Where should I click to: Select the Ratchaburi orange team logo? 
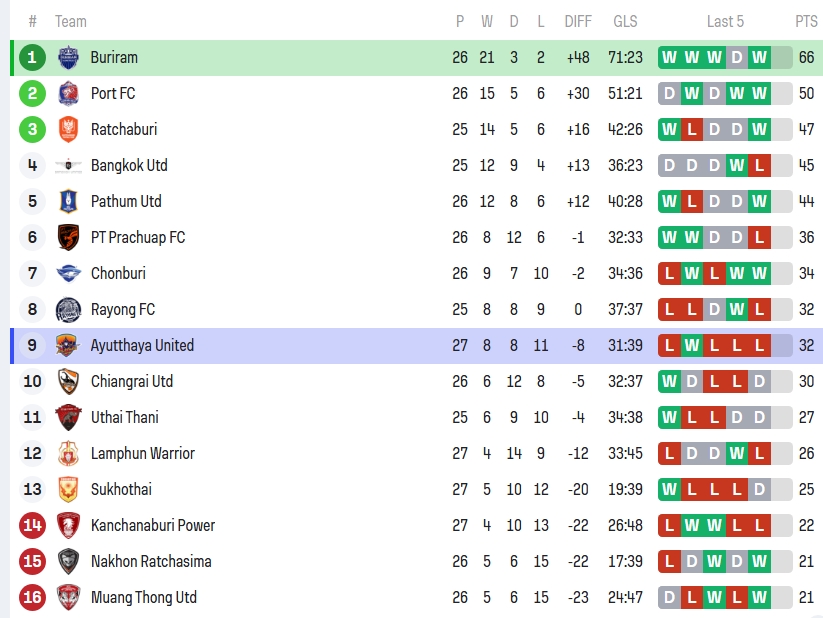pyautogui.click(x=68, y=129)
